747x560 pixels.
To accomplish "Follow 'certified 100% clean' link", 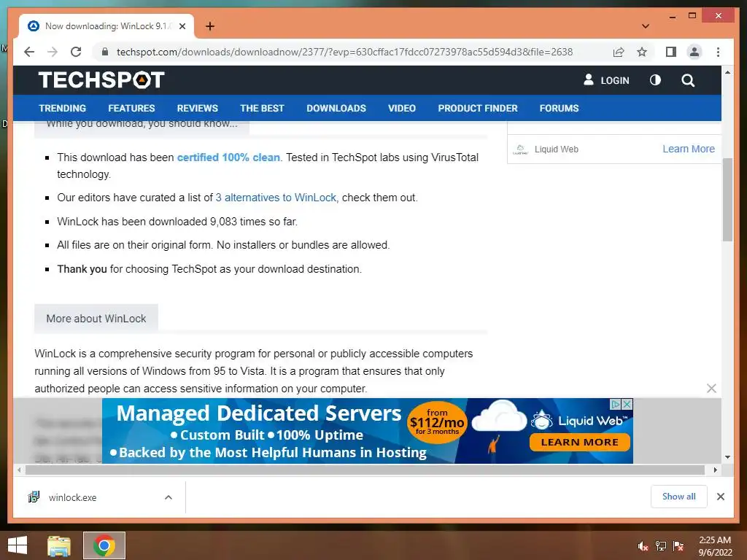I will [228, 157].
